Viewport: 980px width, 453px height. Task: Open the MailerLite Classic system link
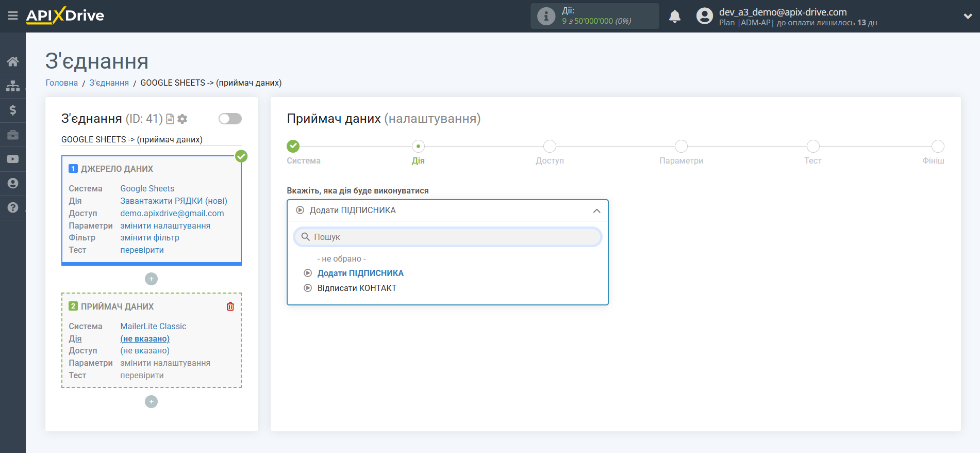pos(154,326)
